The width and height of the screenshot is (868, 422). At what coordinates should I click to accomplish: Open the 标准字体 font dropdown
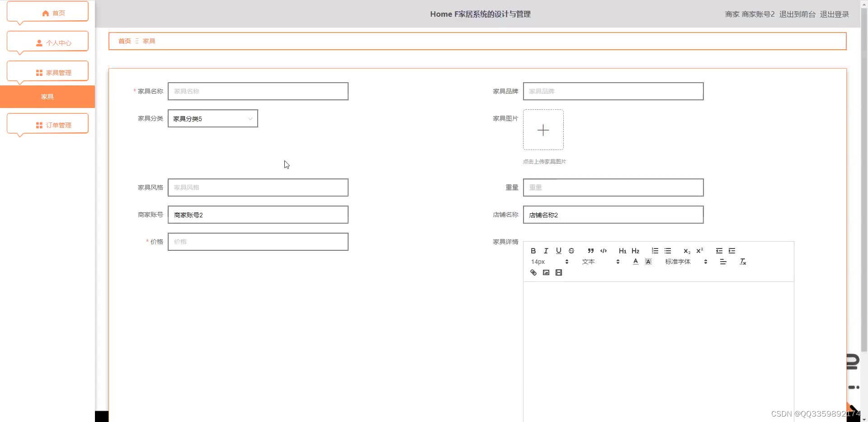pyautogui.click(x=686, y=262)
